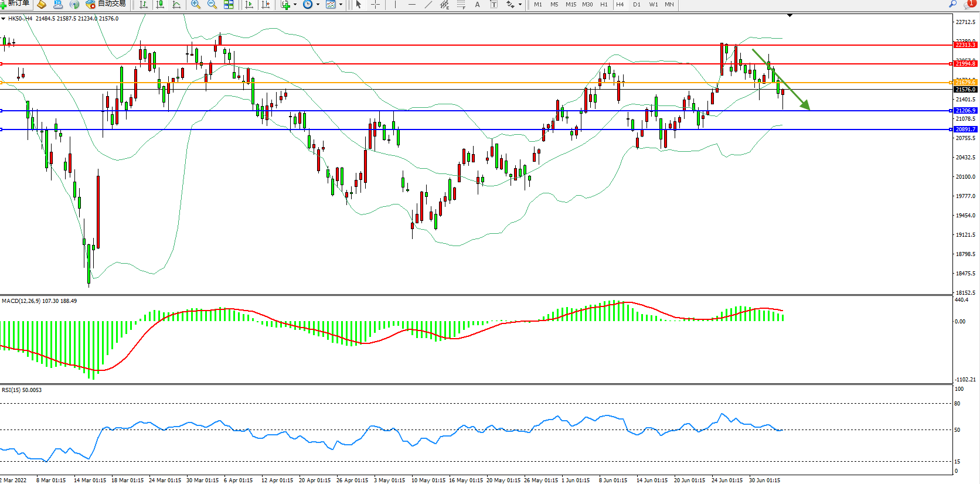Image resolution: width=980 pixels, height=484 pixels.
Task: Select the crosshair cursor tool
Action: (375, 4)
